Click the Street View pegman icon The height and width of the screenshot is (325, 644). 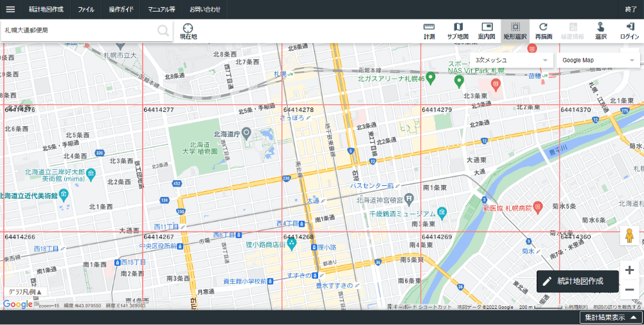[x=629, y=236]
